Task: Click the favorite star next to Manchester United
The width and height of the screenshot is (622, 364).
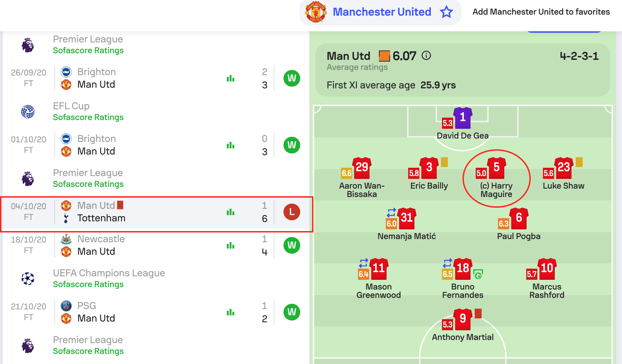Action: tap(446, 12)
